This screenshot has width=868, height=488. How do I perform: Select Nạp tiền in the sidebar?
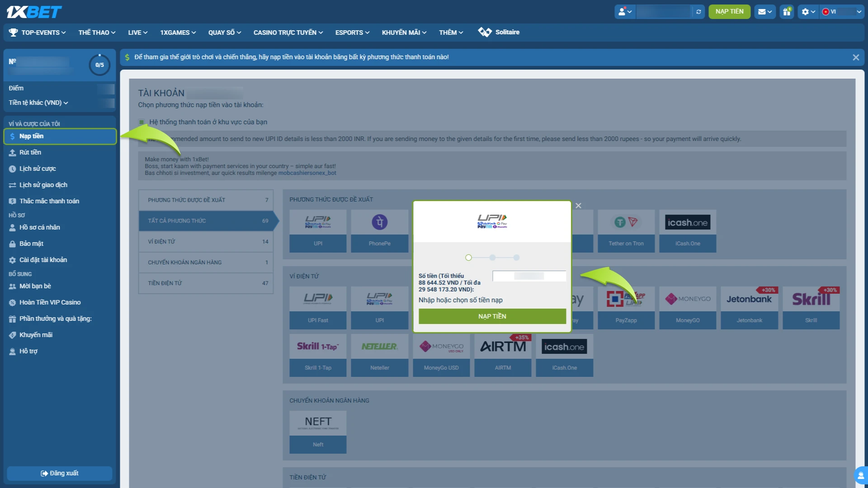point(60,136)
